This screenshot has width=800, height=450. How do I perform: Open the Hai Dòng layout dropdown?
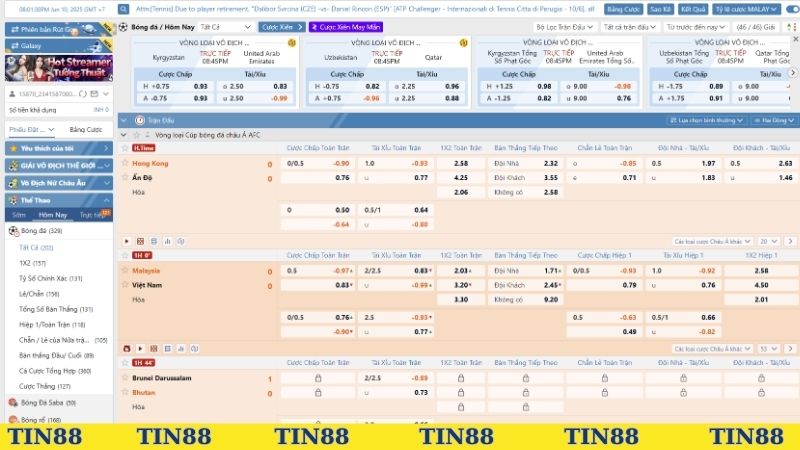pos(773,120)
